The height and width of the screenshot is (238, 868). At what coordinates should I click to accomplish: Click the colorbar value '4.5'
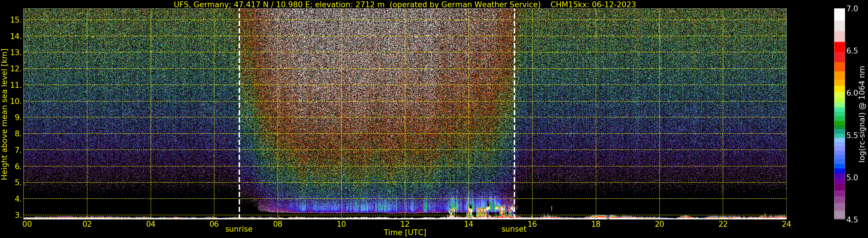852,220
